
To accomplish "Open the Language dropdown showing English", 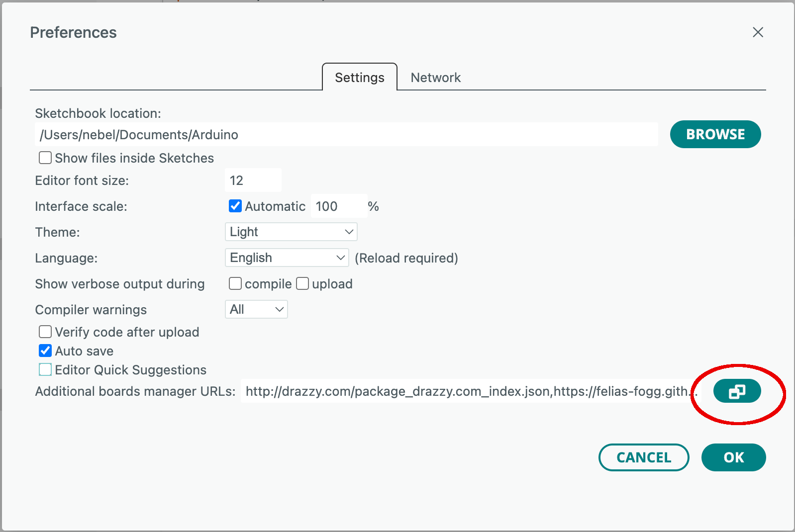I will (x=287, y=258).
